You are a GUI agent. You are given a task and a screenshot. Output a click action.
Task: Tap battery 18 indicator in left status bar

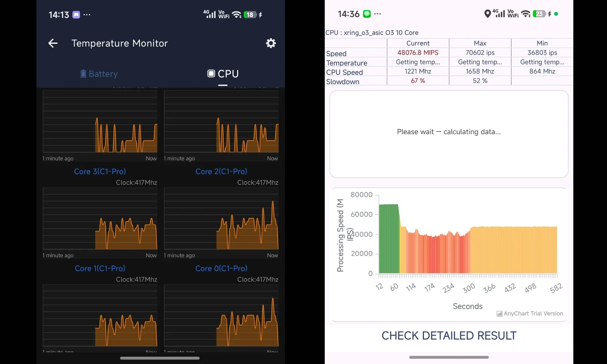[250, 15]
